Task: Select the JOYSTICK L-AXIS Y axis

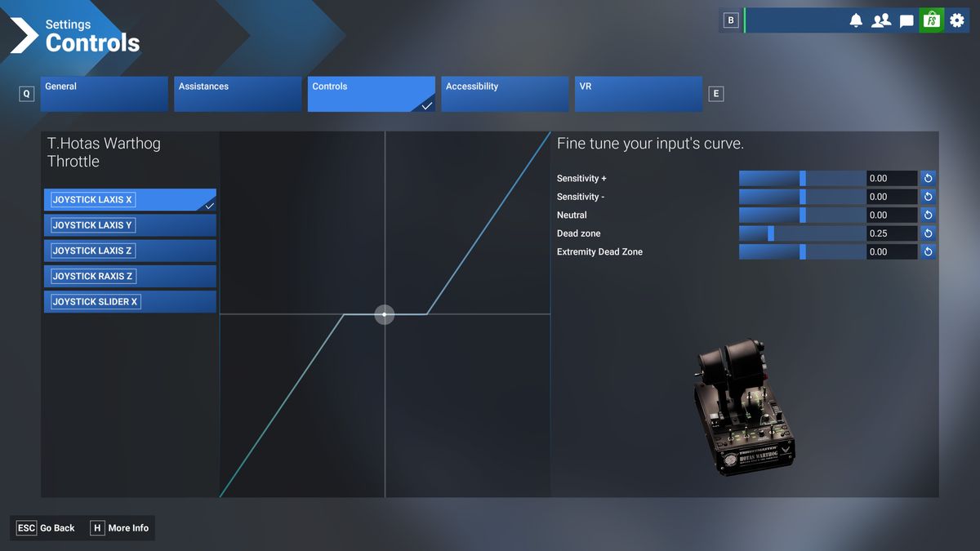Action: [130, 225]
